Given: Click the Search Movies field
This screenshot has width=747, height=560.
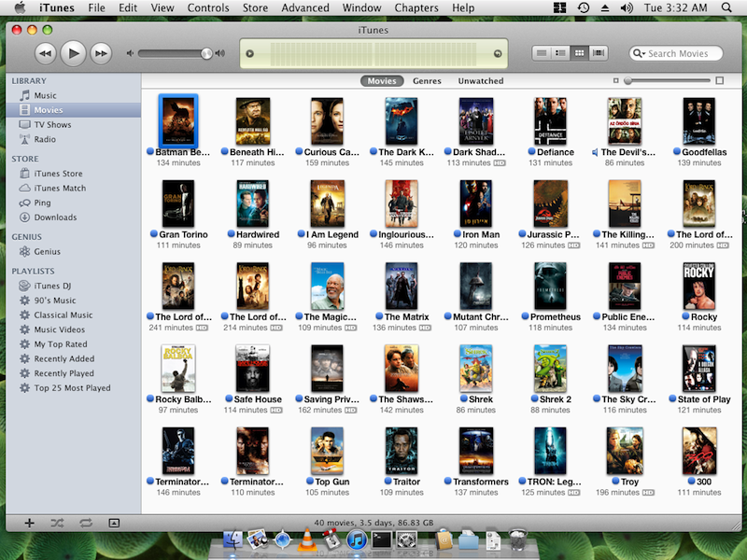Looking at the screenshot, I should pyautogui.click(x=675, y=53).
